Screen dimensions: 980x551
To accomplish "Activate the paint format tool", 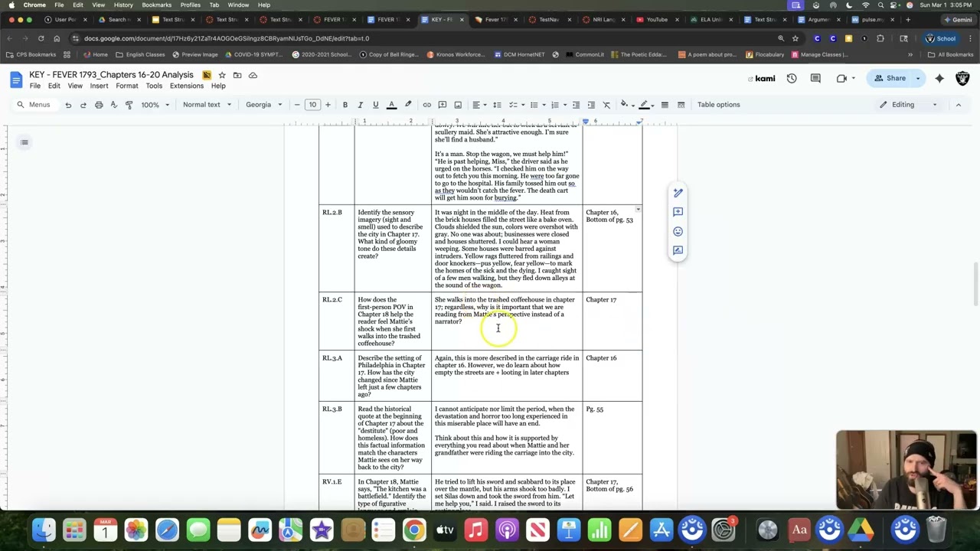I will coord(129,105).
